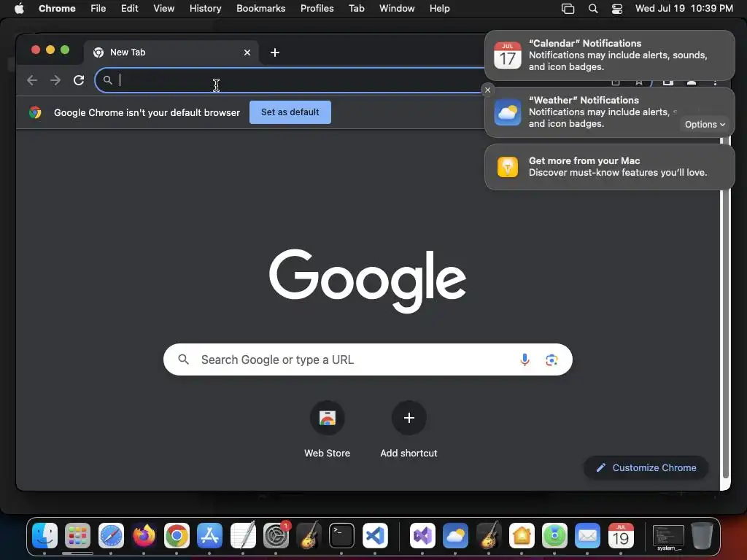Click the Google search box
This screenshot has width=747, height=560.
[368, 359]
